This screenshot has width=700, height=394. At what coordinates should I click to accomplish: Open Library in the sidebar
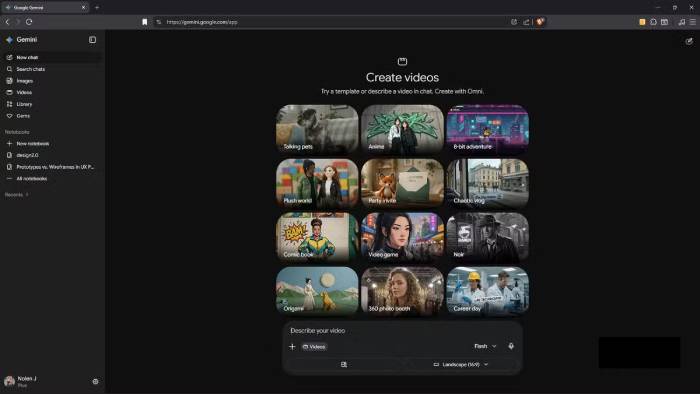pos(52,104)
